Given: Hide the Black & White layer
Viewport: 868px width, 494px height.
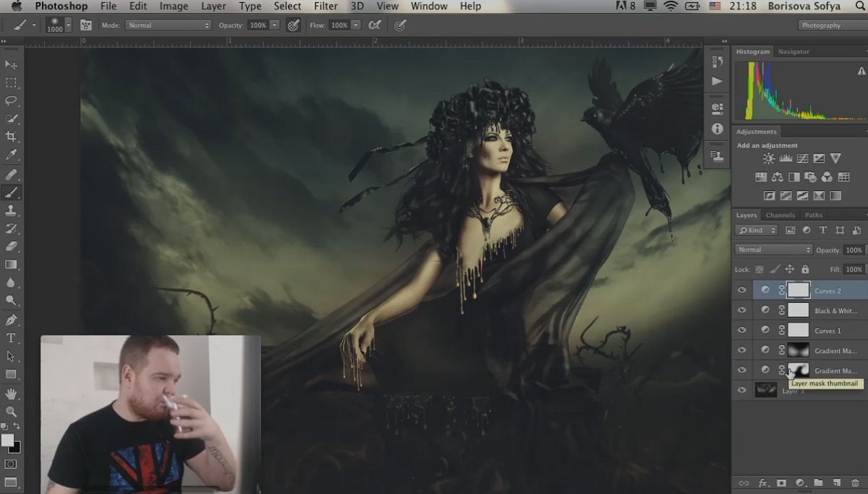Looking at the screenshot, I should (x=741, y=310).
